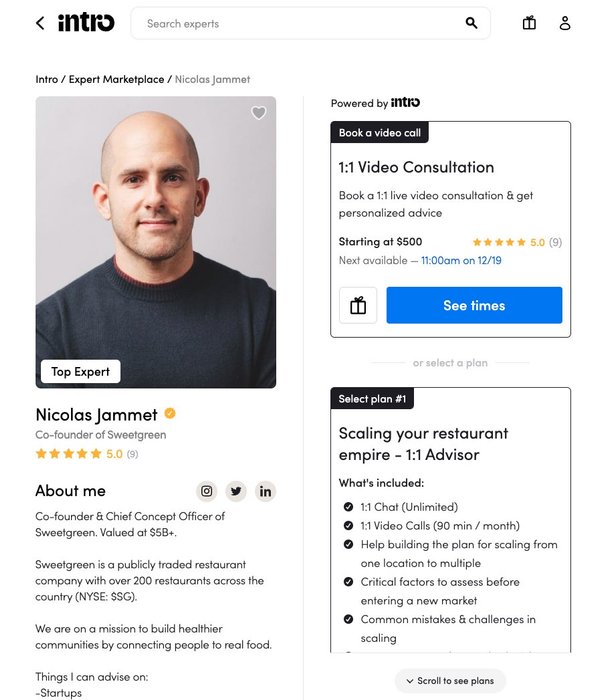Open Nicolas Jammet's LinkedIn profile icon
This screenshot has width=610, height=700.
coord(265,491)
